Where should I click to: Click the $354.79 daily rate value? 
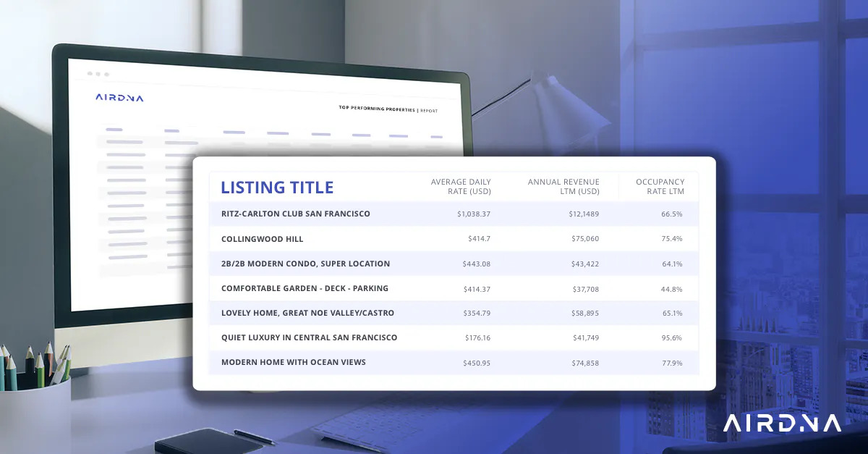point(477,313)
